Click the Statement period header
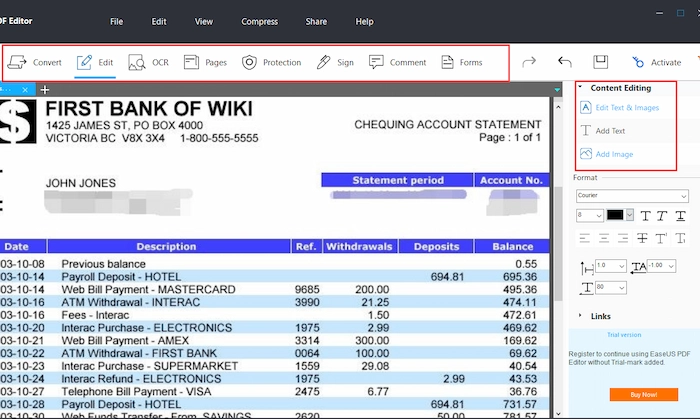The height and width of the screenshot is (419, 700). coord(398,180)
